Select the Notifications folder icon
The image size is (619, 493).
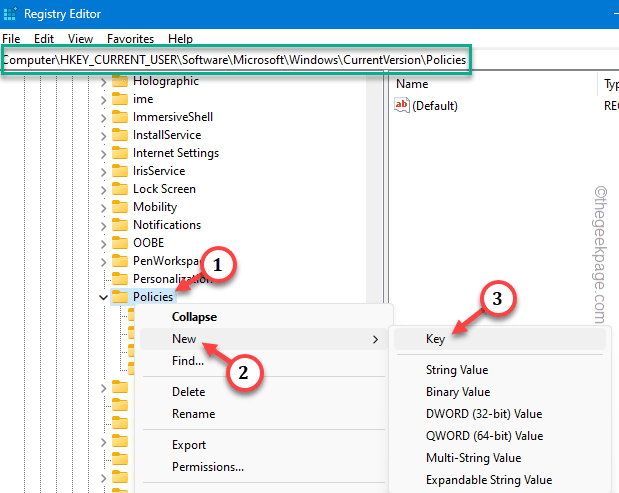120,225
